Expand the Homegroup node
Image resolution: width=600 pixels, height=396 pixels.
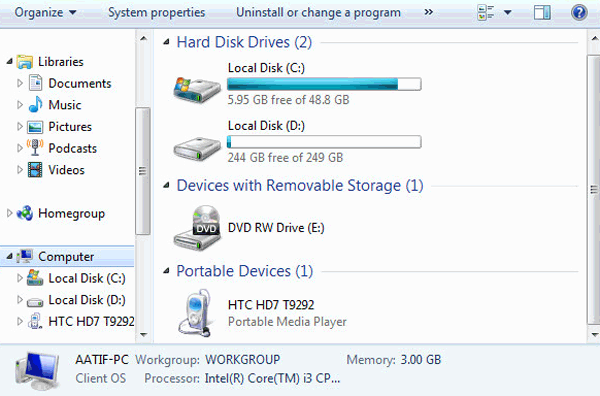(10, 213)
